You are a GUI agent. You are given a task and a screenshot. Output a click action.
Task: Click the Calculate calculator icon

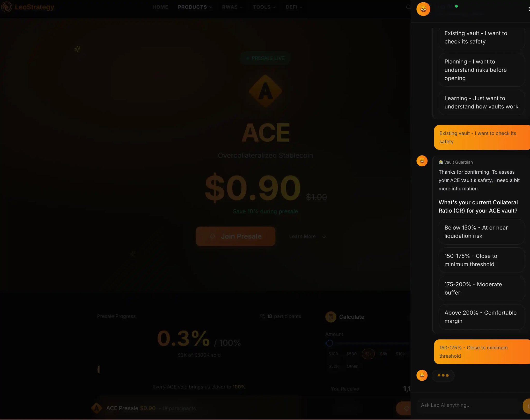tap(331, 317)
